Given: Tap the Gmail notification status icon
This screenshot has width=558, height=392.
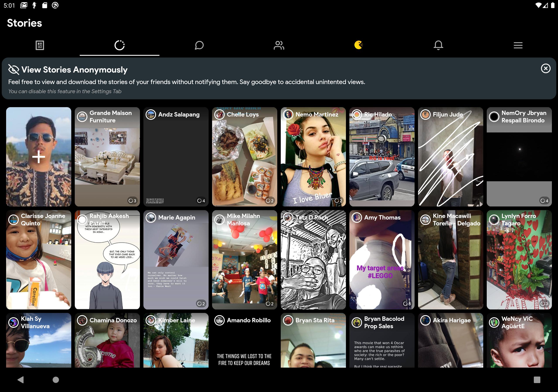Looking at the screenshot, I should tap(24, 5).
